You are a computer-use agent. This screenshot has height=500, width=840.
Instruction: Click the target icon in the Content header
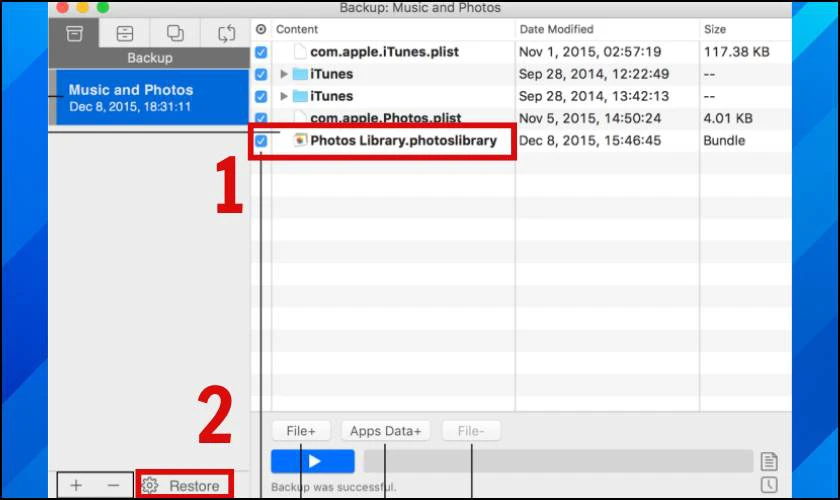261,29
